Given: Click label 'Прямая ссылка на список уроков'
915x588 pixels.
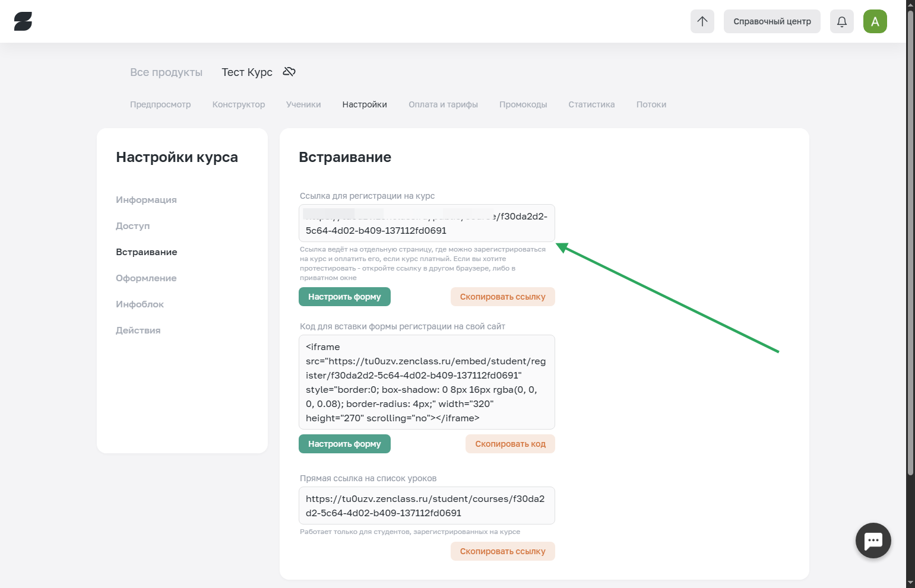Looking at the screenshot, I should [x=368, y=478].
